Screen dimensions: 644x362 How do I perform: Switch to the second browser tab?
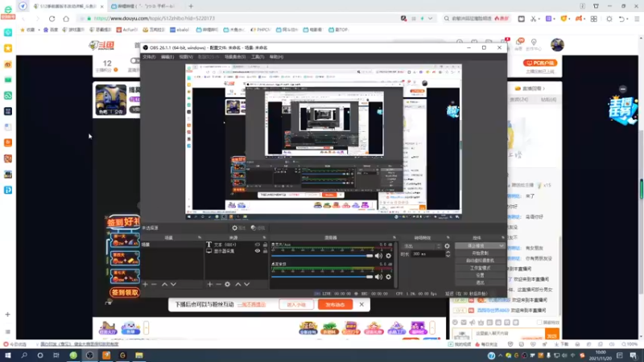pyautogui.click(x=144, y=6)
